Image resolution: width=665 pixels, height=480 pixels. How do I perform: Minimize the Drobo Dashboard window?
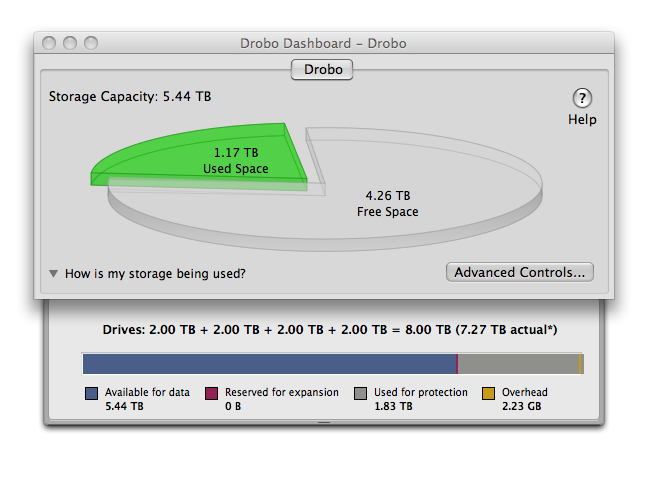coord(70,43)
